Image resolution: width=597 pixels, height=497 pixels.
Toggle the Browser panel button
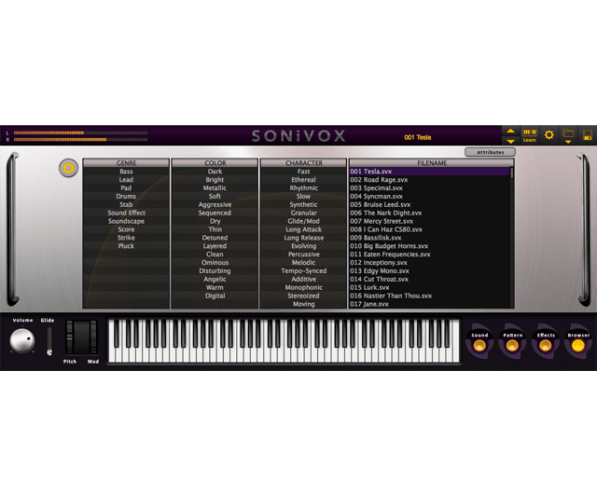(578, 342)
